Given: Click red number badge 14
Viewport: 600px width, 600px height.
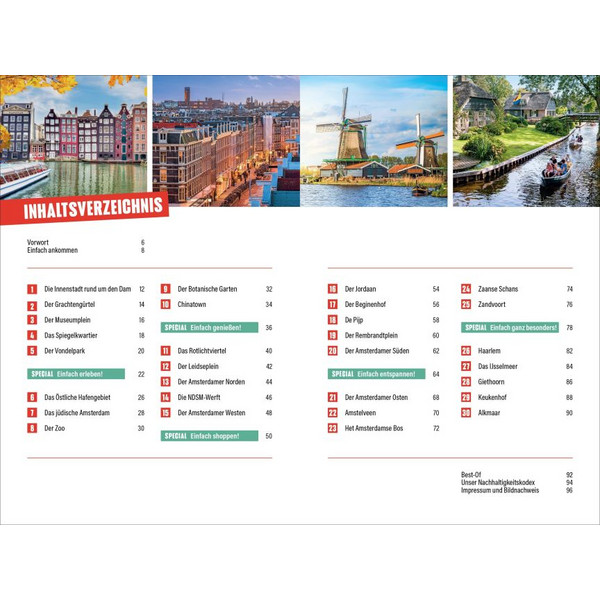Looking at the screenshot, I should pyautogui.click(x=165, y=398).
